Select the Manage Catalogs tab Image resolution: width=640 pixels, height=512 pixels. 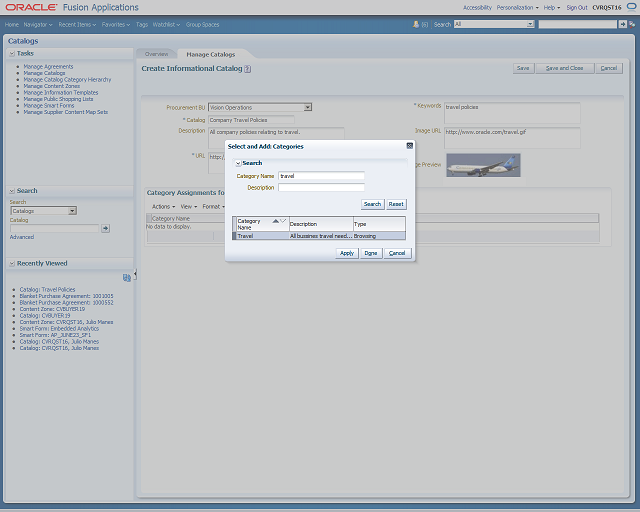(211, 54)
